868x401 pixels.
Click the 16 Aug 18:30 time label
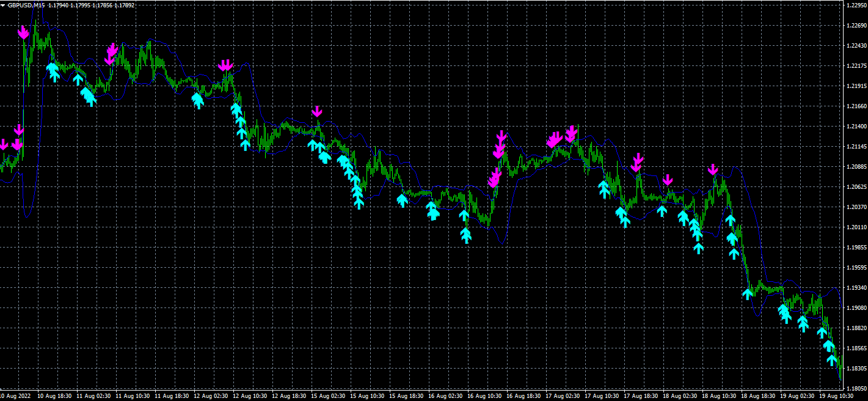pyautogui.click(x=523, y=396)
